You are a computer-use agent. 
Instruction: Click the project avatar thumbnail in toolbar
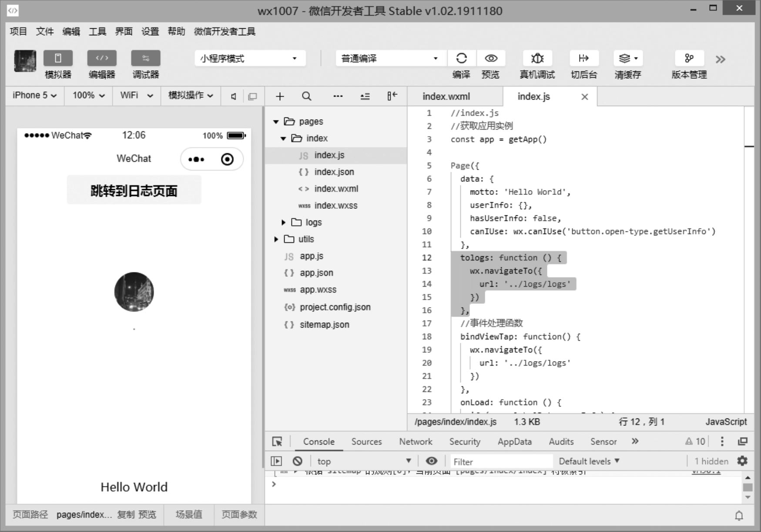25,61
